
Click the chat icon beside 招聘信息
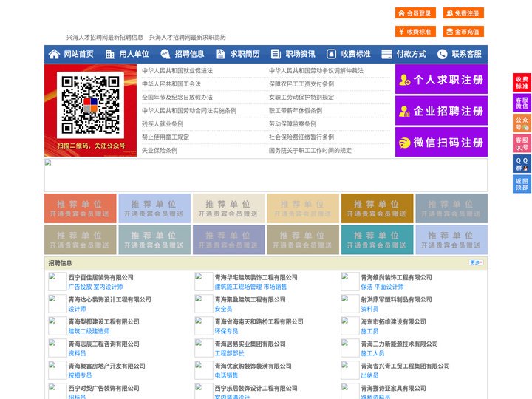click(x=166, y=54)
